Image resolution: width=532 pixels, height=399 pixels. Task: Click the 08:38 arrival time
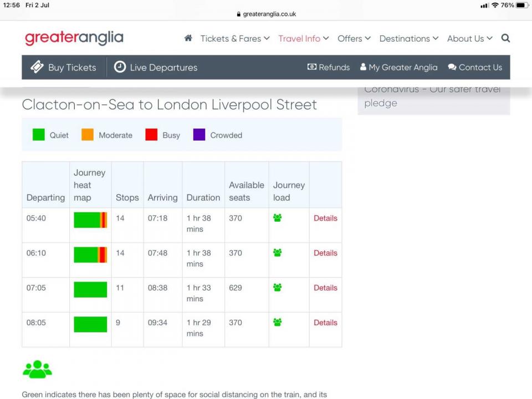(157, 288)
